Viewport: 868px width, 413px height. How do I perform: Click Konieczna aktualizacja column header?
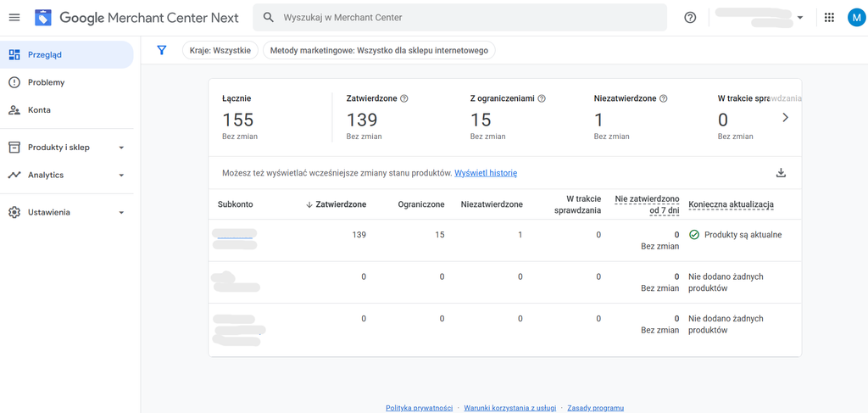pos(732,204)
